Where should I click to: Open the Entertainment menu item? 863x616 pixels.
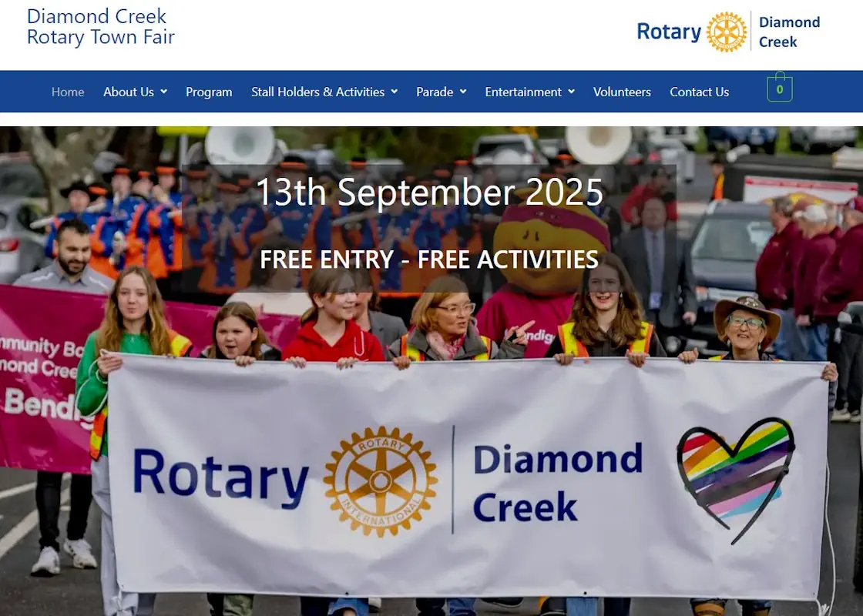[x=523, y=92]
